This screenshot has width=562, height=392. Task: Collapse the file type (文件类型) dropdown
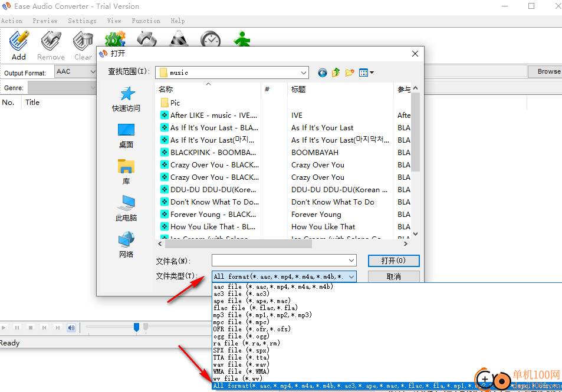click(x=351, y=276)
